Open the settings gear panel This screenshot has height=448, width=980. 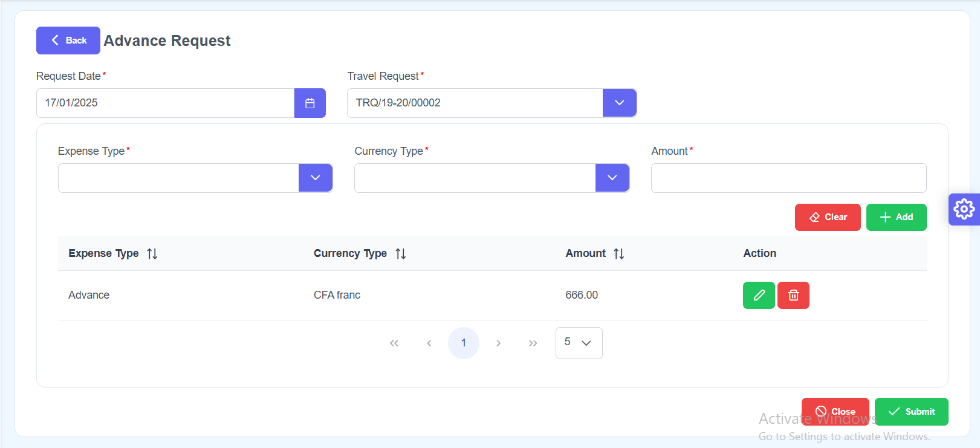coord(964,209)
